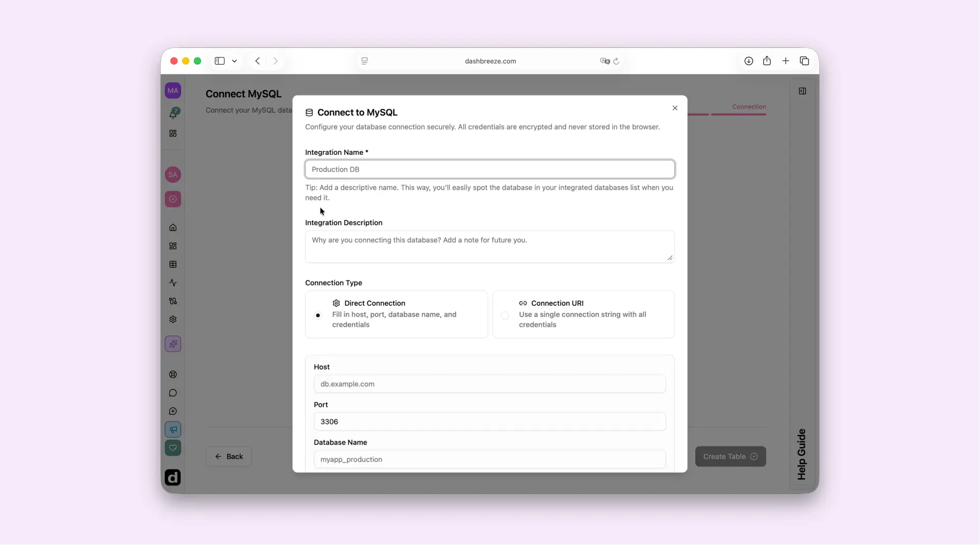Reload the page in Safari
The image size is (980, 551).
coord(616,61)
